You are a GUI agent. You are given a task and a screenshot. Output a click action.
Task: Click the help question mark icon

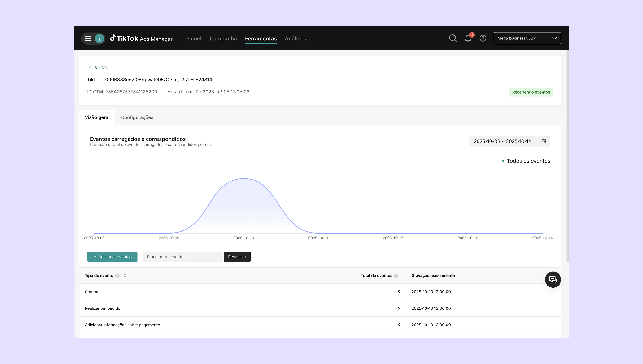pos(483,38)
